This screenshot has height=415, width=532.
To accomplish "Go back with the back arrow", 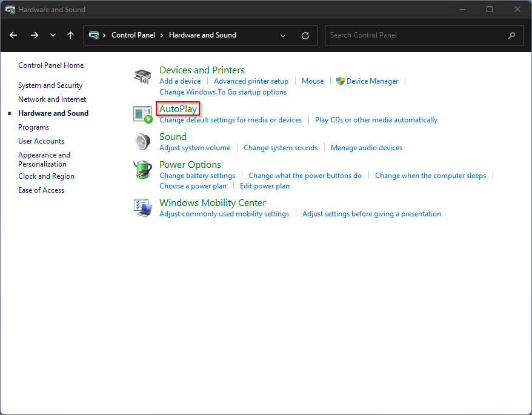I will click(13, 35).
